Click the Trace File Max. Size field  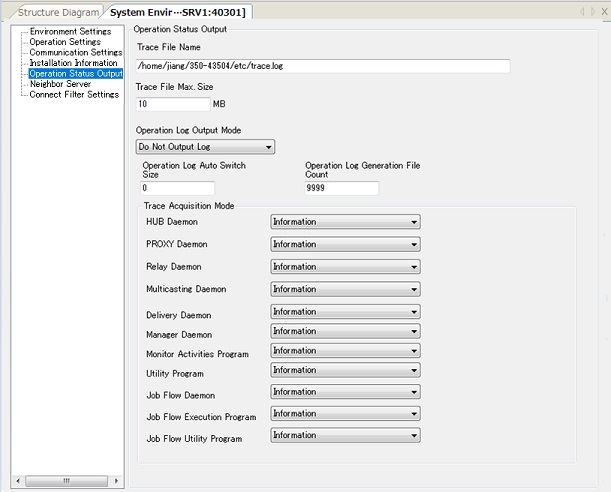coord(171,104)
